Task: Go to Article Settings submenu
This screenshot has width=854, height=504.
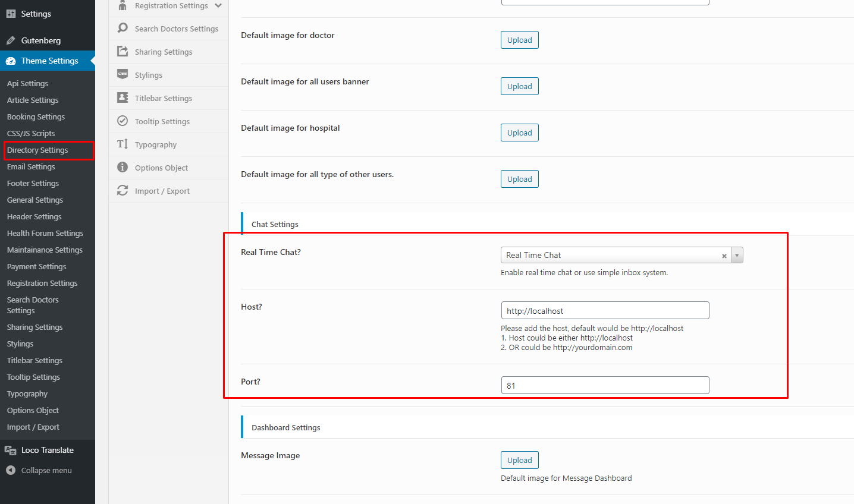Action: [x=33, y=100]
